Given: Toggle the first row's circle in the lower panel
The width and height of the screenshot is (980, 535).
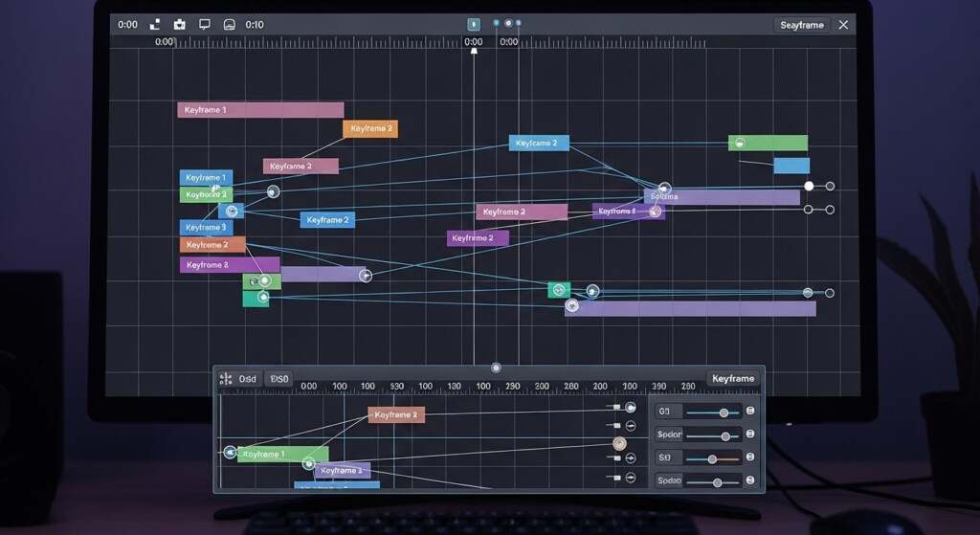Looking at the screenshot, I should [631, 408].
